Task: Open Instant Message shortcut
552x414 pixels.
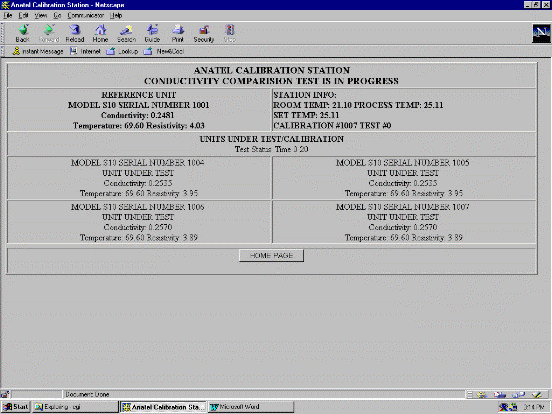Action: click(x=38, y=51)
